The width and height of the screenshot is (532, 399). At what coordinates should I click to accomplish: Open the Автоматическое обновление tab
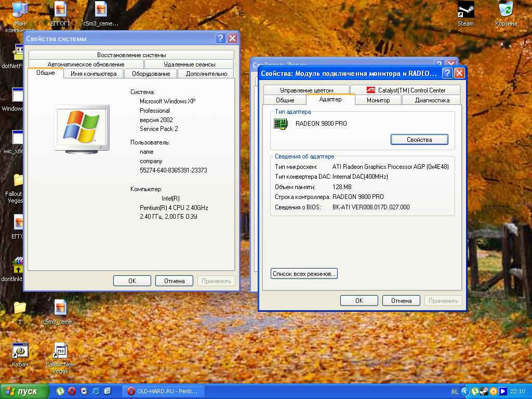[86, 64]
